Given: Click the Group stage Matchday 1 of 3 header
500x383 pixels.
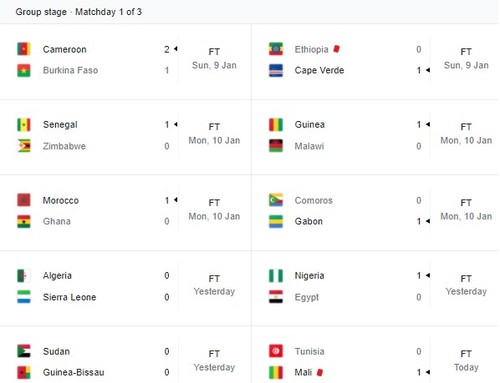Looking at the screenshot, I should (79, 12).
